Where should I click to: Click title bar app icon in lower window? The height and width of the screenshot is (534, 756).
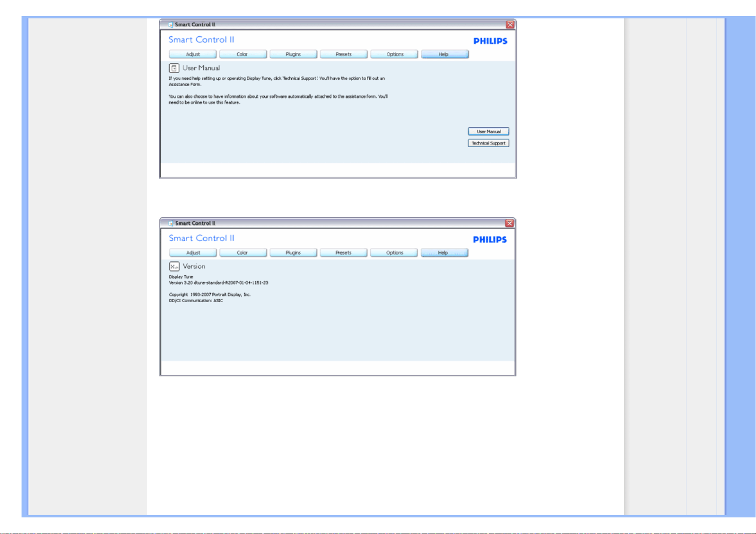(x=171, y=223)
